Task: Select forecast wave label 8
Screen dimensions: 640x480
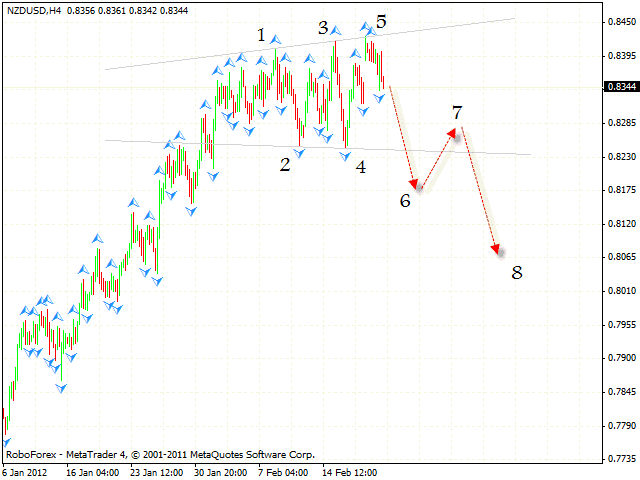Action: (516, 272)
